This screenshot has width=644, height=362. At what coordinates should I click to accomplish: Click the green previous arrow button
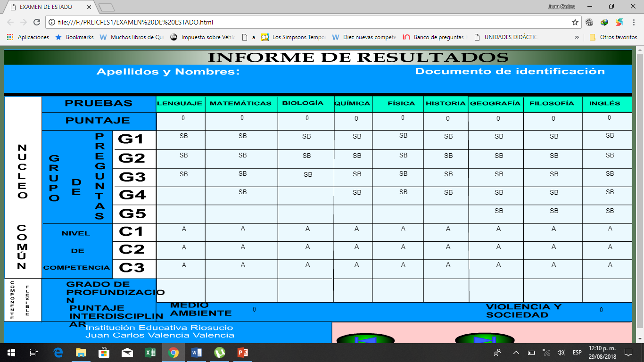[365, 340]
